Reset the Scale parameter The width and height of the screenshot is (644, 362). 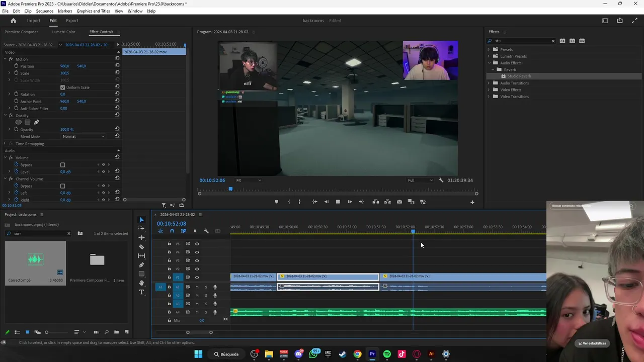(117, 73)
